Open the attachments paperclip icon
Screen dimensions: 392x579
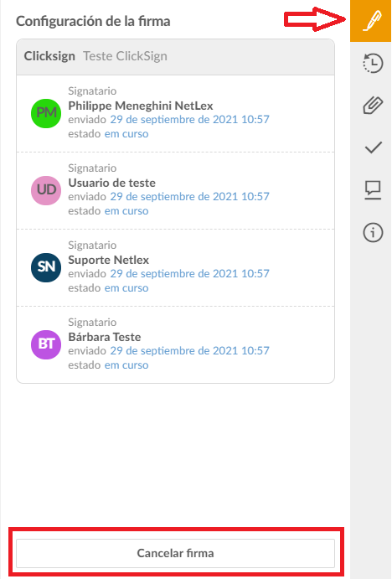(x=373, y=106)
